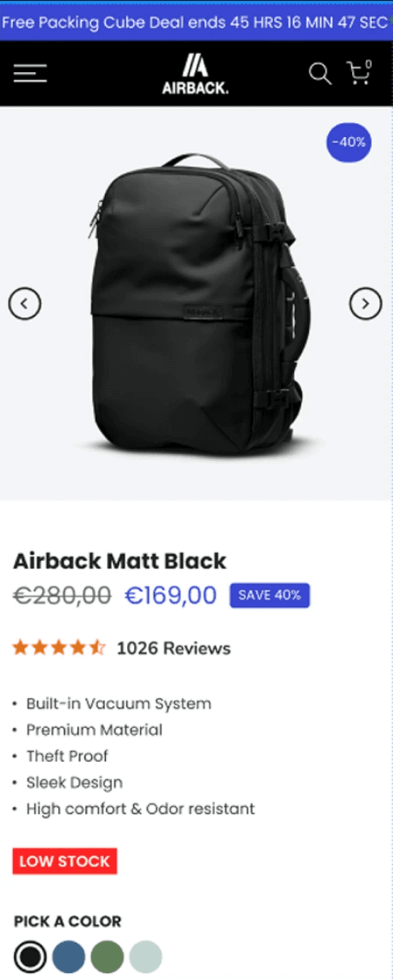Open the 1026 Reviews link
393x980 pixels.
[x=173, y=648]
